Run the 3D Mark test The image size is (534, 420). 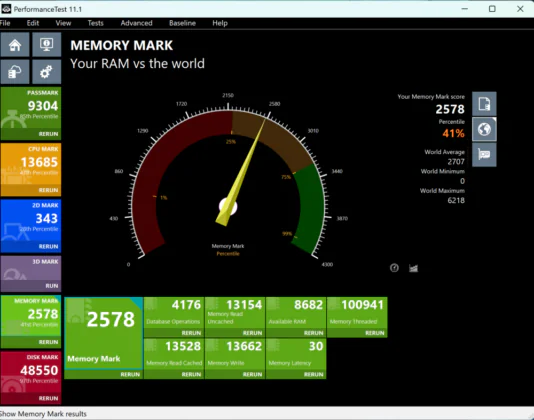(52, 286)
